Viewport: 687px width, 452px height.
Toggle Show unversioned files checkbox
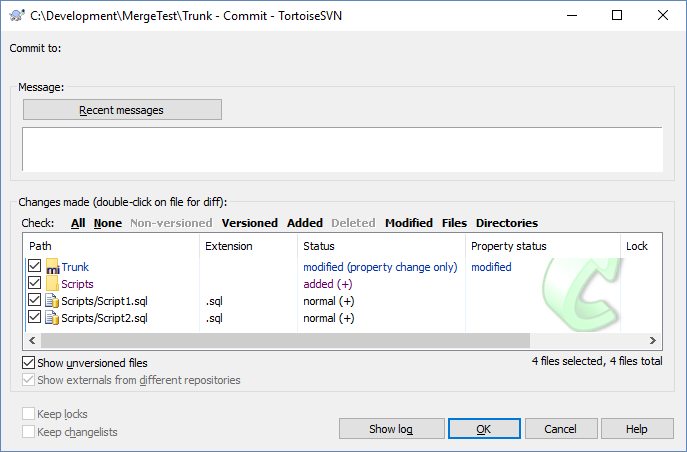click(29, 363)
